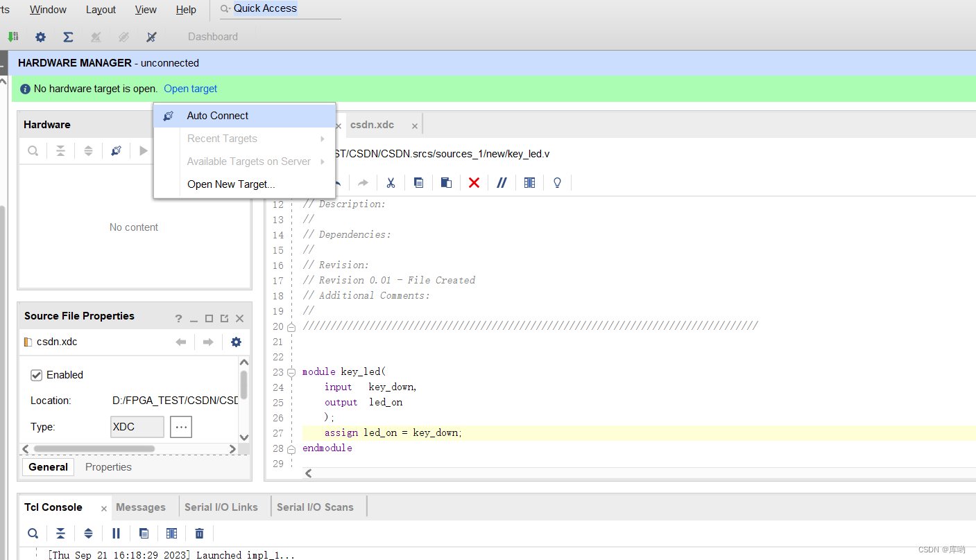Enable column selection mode in the editor
The height and width of the screenshot is (560, 976).
coord(529,182)
